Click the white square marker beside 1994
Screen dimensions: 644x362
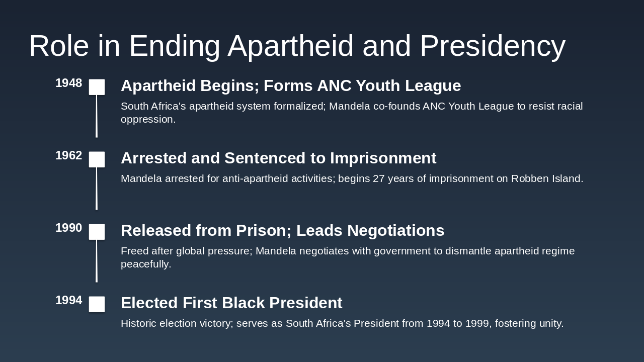[97, 304]
